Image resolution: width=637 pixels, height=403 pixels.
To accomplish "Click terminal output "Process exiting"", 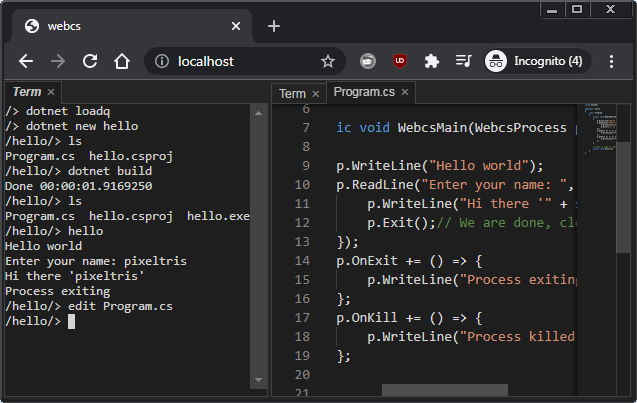I will point(58,291).
